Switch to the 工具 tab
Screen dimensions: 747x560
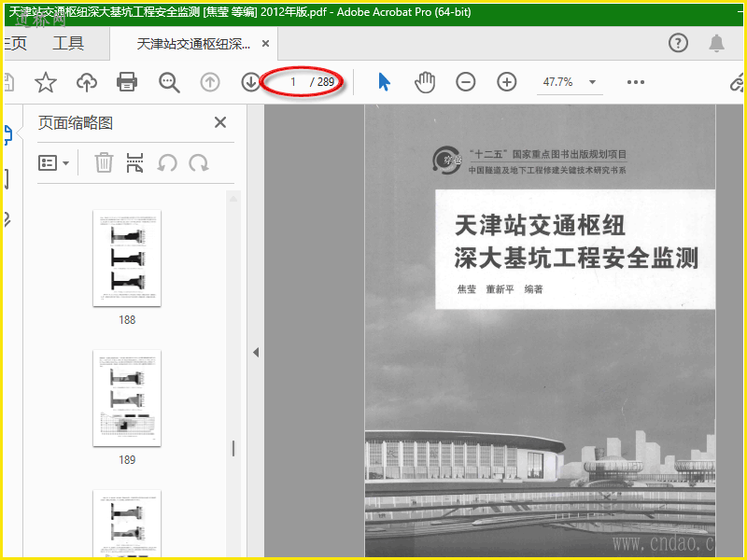(68, 44)
